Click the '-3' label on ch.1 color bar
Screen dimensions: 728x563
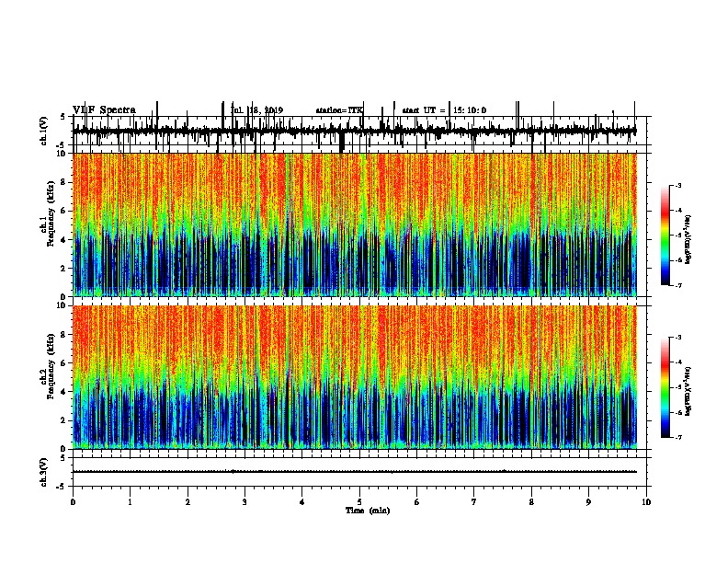tap(677, 186)
